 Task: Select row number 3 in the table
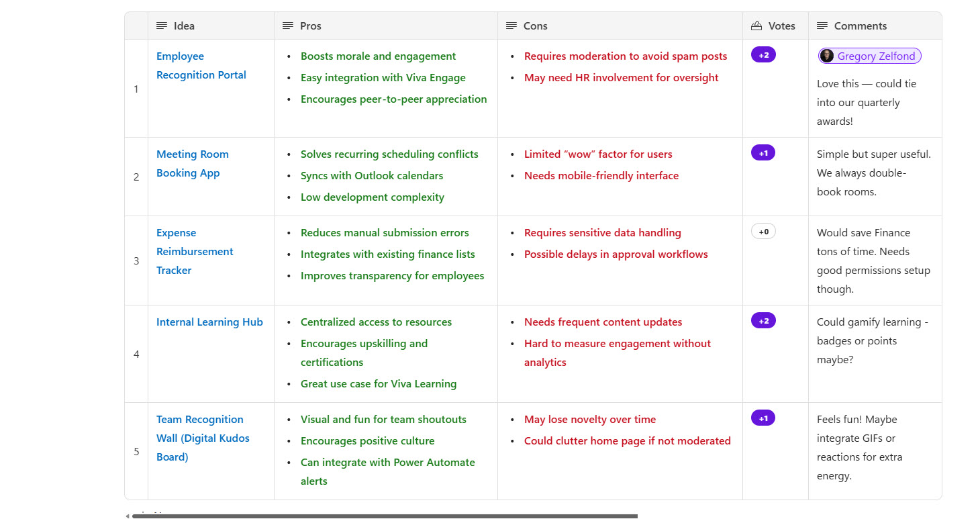coord(136,261)
